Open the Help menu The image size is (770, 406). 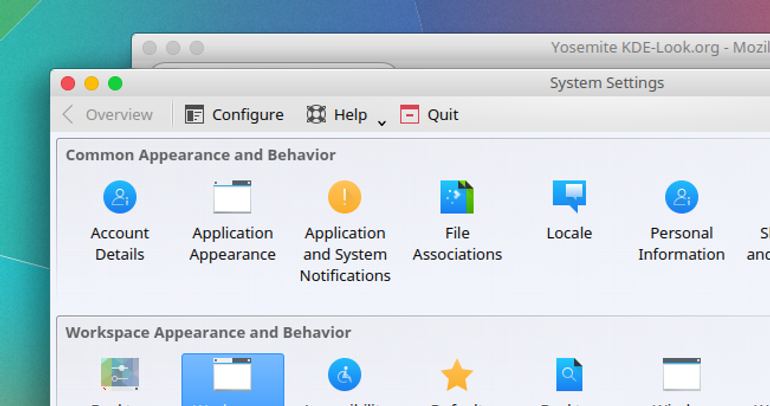(x=336, y=115)
